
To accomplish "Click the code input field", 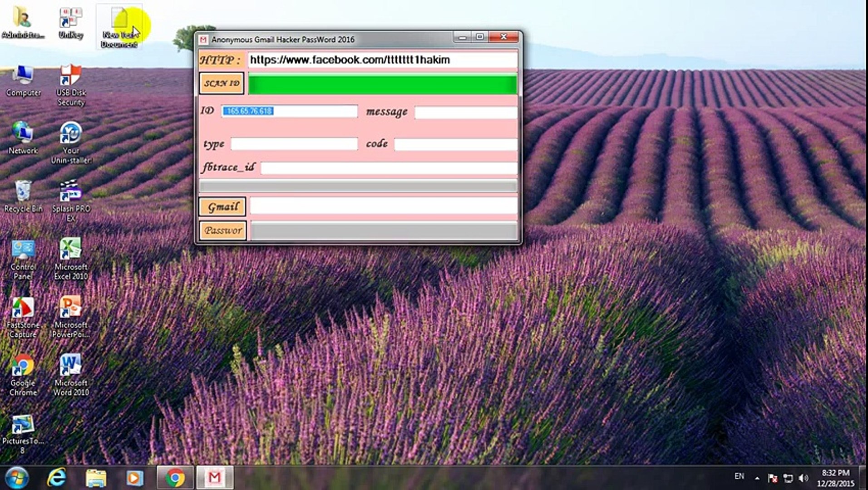I will pyautogui.click(x=456, y=144).
